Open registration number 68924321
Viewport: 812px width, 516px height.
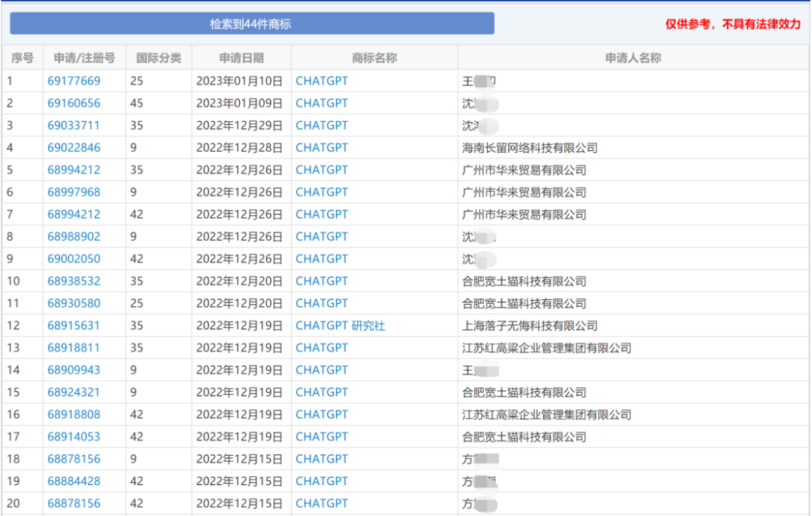pos(74,393)
